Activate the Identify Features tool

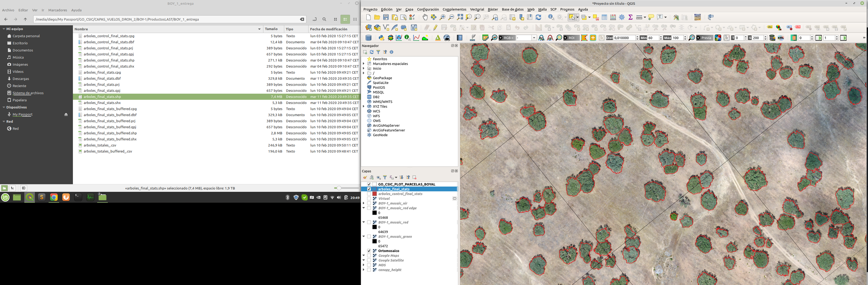[x=551, y=17]
